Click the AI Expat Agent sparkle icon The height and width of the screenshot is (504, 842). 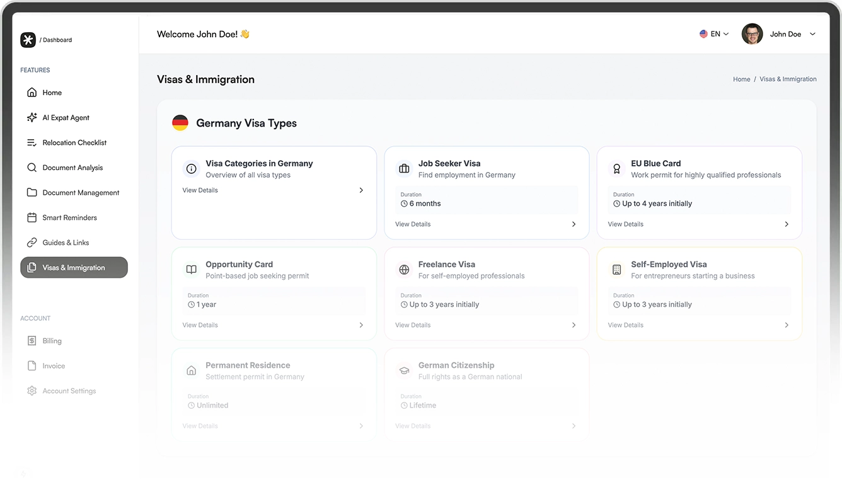[32, 118]
